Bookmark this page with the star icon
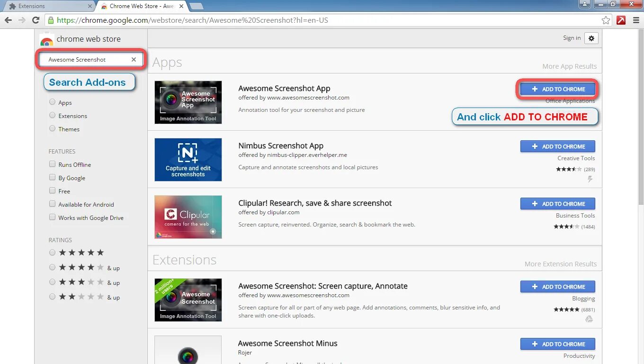Image resolution: width=644 pixels, height=364 pixels. coord(606,20)
